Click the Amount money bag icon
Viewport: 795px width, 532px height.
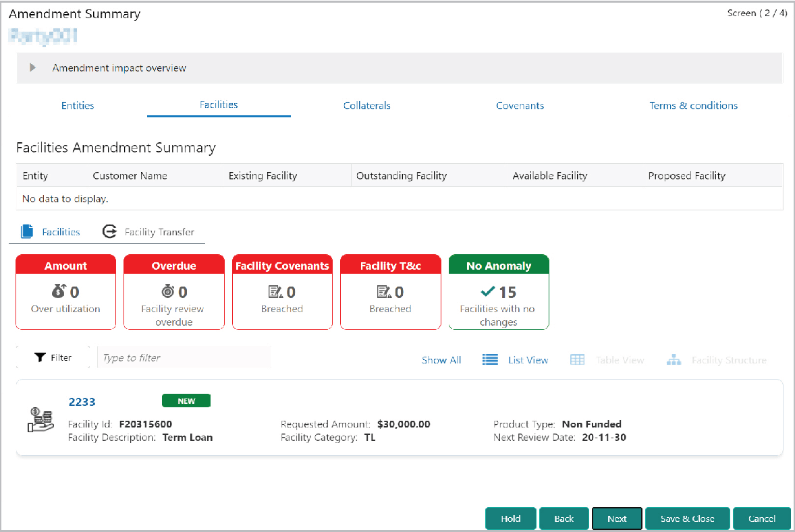click(x=59, y=291)
